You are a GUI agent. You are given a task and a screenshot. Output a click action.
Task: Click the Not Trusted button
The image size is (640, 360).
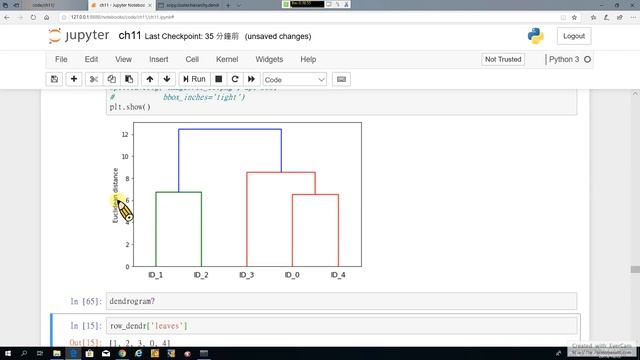503,60
